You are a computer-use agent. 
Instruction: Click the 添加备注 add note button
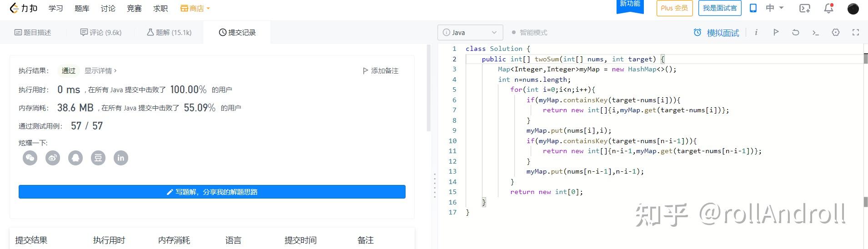pos(380,71)
